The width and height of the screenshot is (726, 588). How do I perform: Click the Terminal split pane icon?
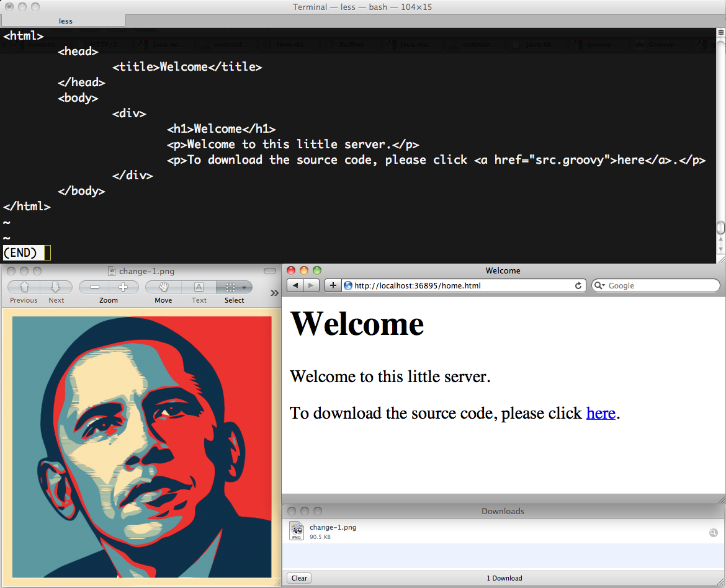pos(721,32)
